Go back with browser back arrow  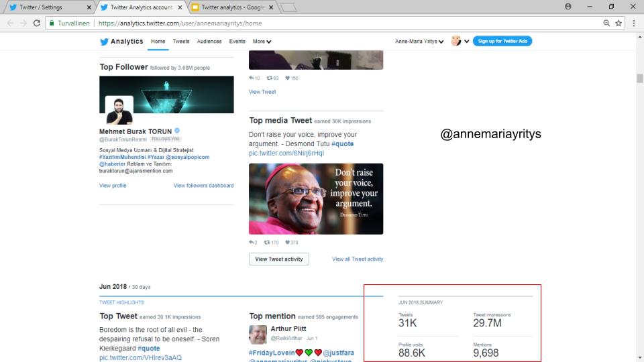pos(10,23)
